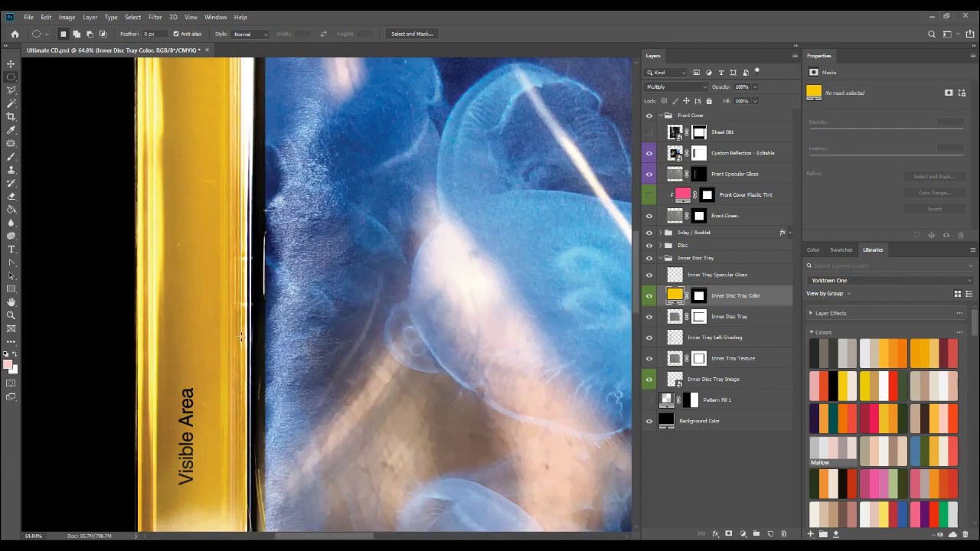This screenshot has height=551, width=980.
Task: Switch to the Swatches tab
Action: (841, 249)
